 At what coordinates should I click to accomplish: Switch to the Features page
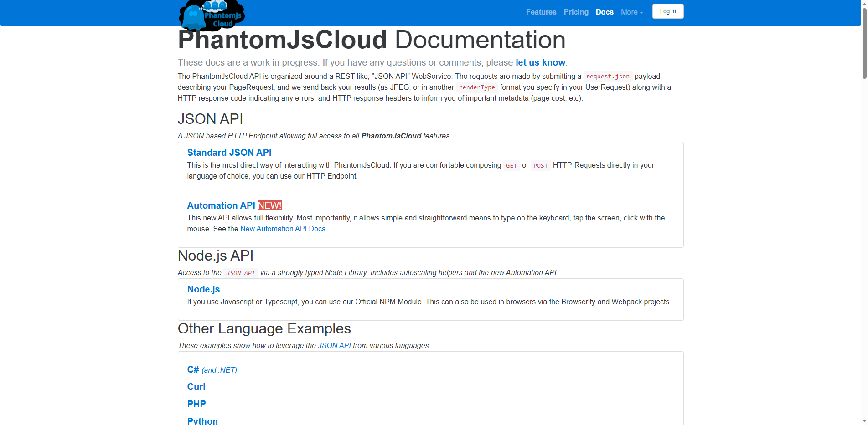[x=541, y=12]
